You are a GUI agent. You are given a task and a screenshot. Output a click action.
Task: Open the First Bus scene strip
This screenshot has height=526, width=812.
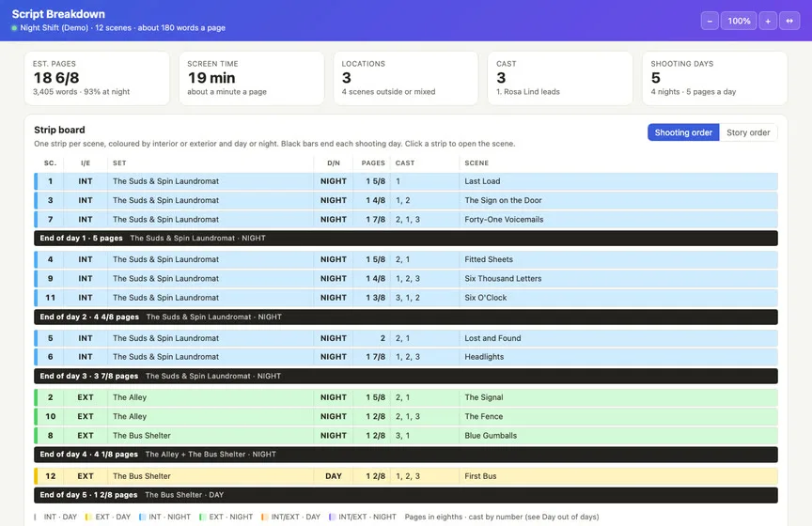pos(406,476)
